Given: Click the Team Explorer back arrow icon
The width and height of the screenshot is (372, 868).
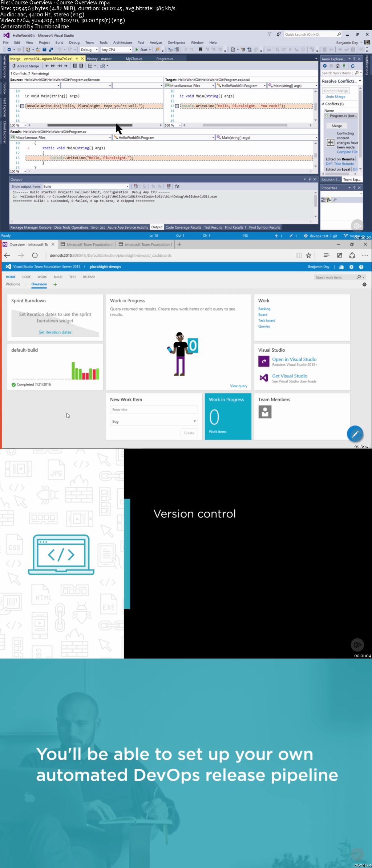Looking at the screenshot, I should click(x=325, y=66).
